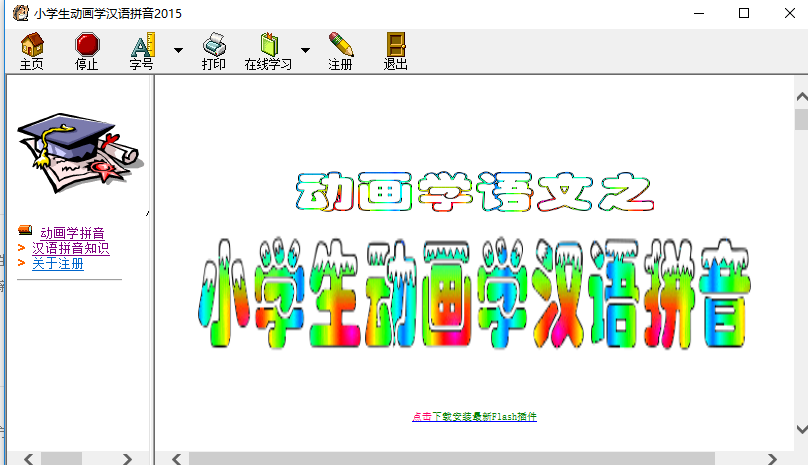This screenshot has width=808, height=465.
Task: Open the 动画学拼音 link
Action: click(72, 233)
